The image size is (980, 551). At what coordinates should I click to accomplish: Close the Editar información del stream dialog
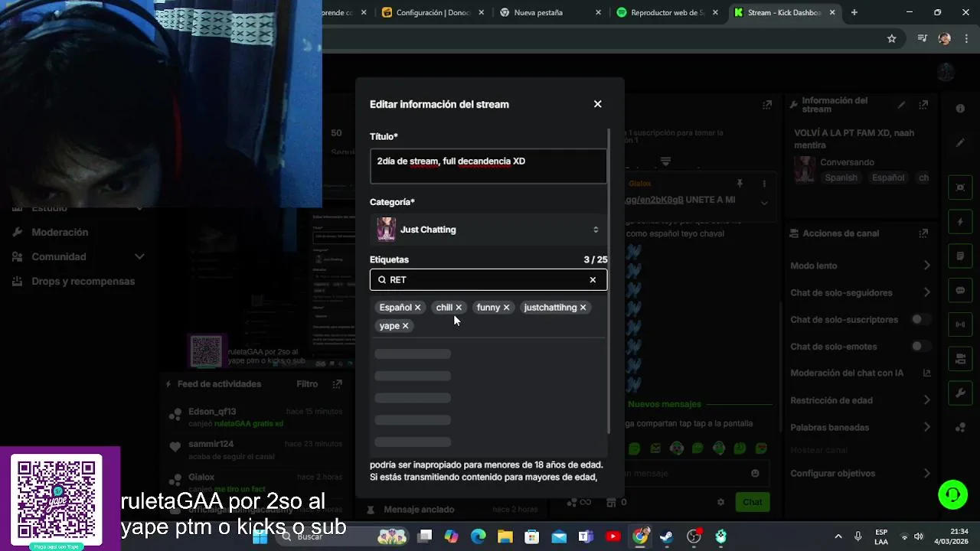pos(598,104)
